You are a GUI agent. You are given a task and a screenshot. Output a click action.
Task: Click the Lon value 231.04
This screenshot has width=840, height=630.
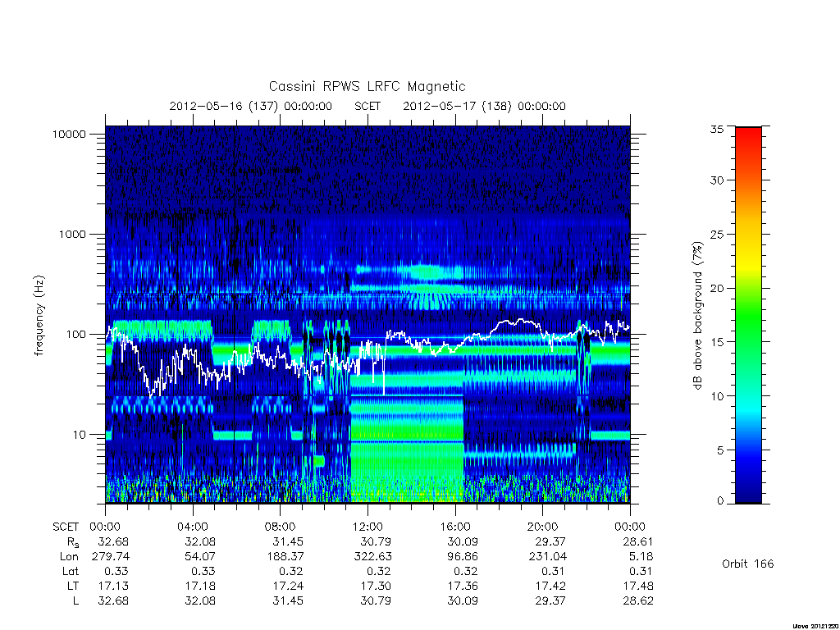[547, 557]
